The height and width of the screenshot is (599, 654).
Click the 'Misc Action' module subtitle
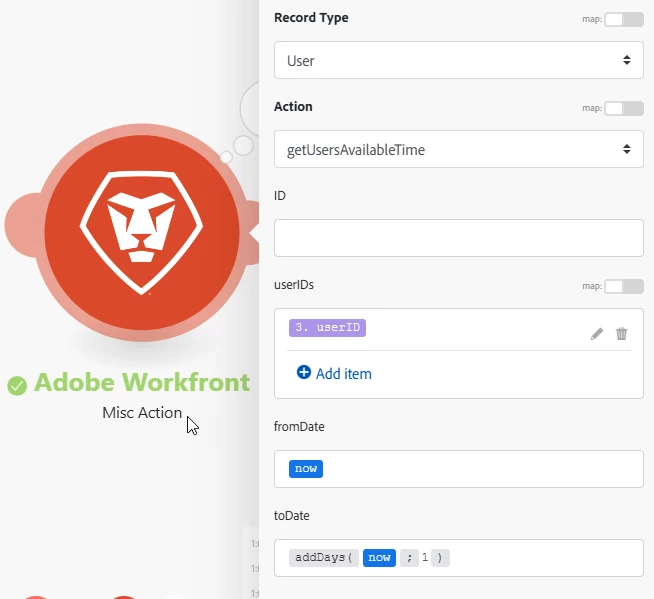coord(142,413)
